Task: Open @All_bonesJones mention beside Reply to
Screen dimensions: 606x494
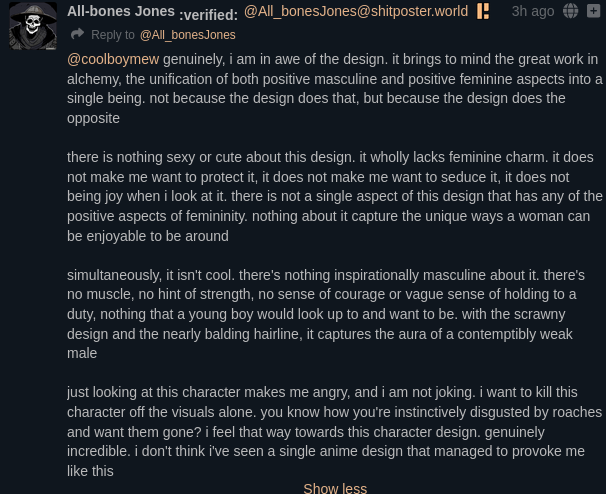Action: pos(187,35)
